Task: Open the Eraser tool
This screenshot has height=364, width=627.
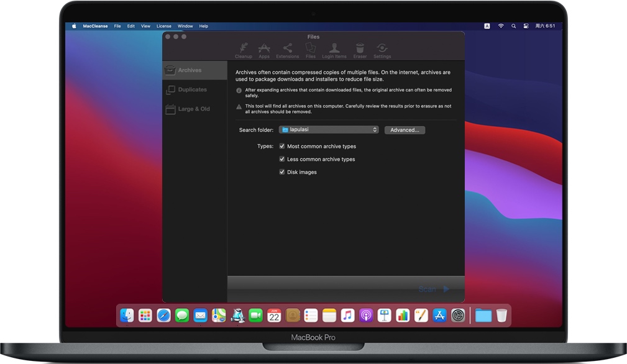Action: click(360, 50)
